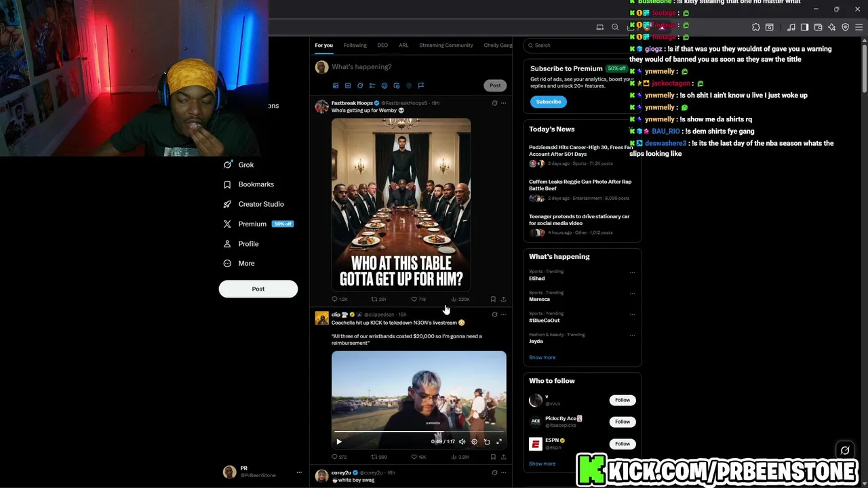Image resolution: width=868 pixels, height=488 pixels.
Task: Share the clip post
Action: point(503,457)
